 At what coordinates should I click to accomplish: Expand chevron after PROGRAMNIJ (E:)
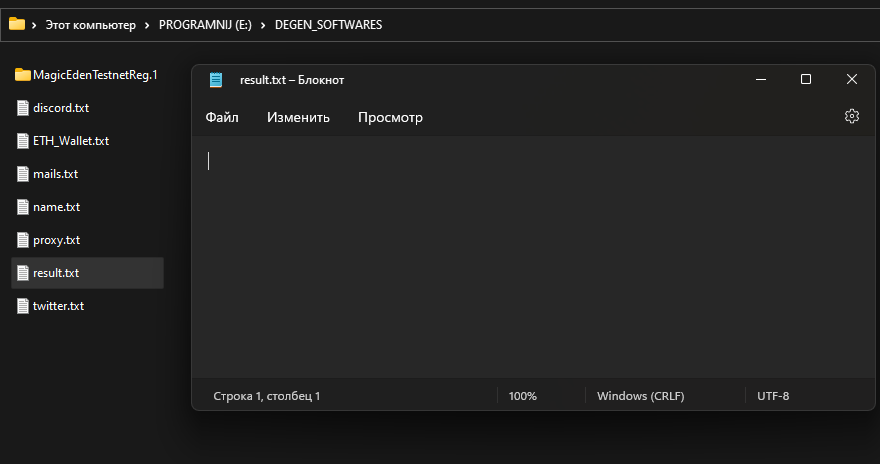(263, 25)
